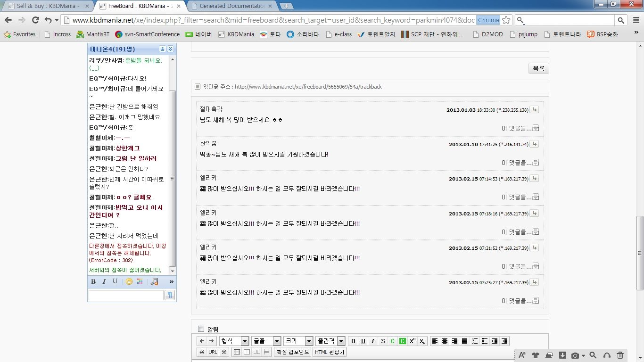Toggle bold in the comment editor toolbar

pos(354,341)
